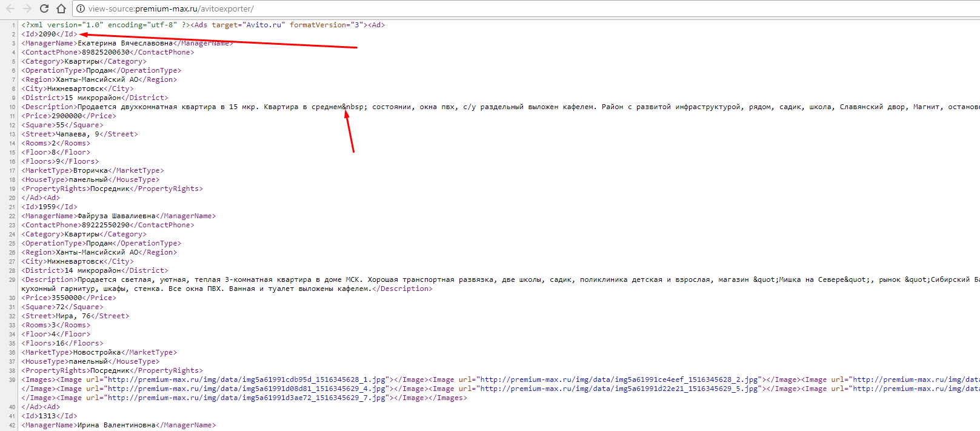Click the browser forward arrow
The image size is (980, 431).
point(27,8)
